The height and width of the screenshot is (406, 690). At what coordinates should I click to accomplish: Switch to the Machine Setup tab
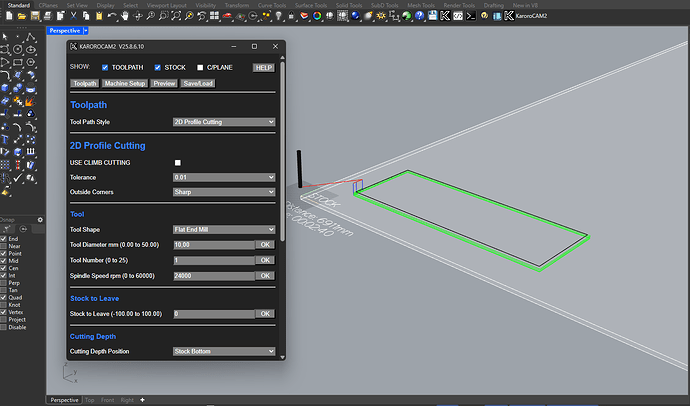pos(124,83)
